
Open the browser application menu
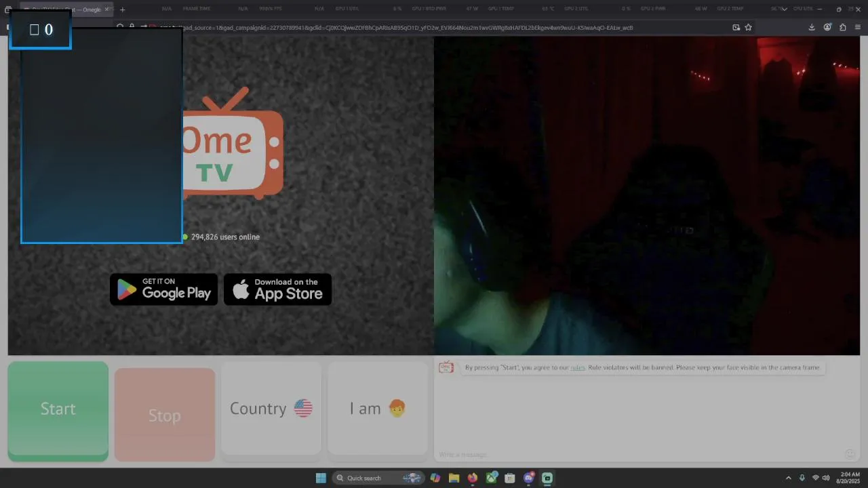pyautogui.click(x=859, y=28)
